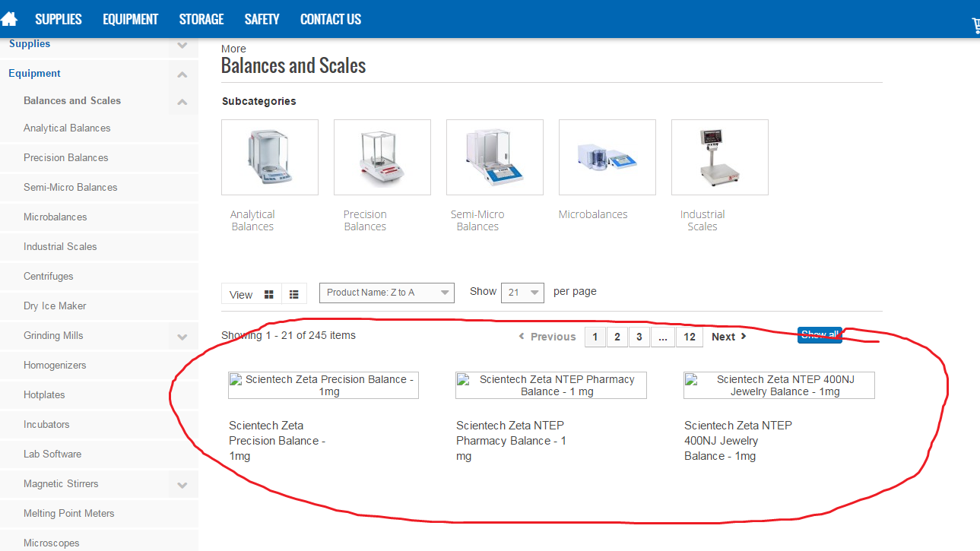Click Scientech Zeta NTEP 400NJ Jewelry title
This screenshot has height=551, width=980.
(x=738, y=441)
